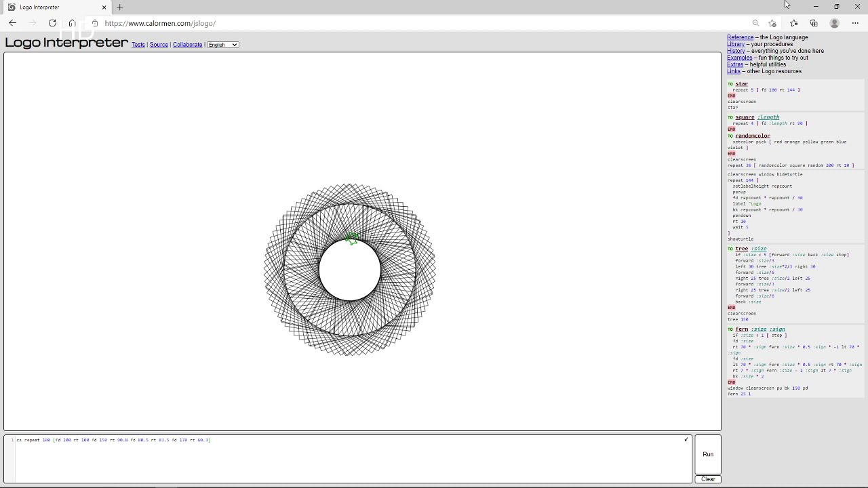Click the Logo Interpreter page title

coord(66,43)
